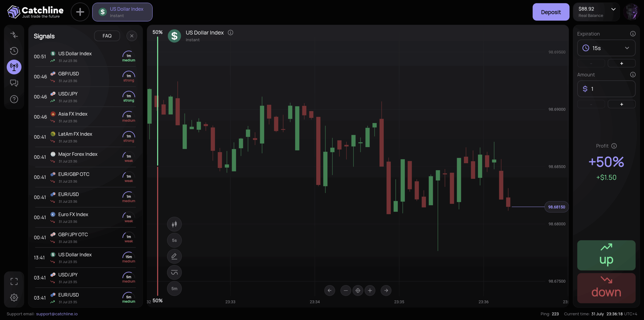Open the FAQ in the Signals panel
Viewport: 644px width, 320px height.
107,36
